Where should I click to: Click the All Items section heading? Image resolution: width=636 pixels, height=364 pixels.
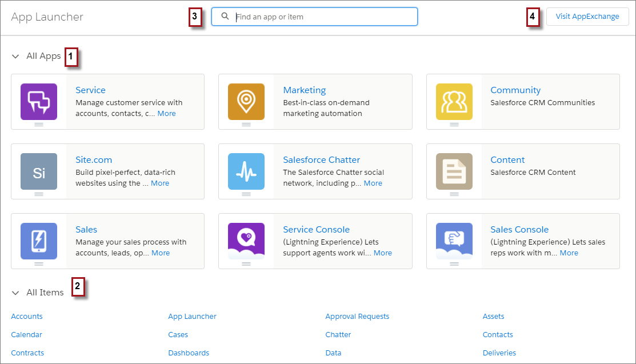click(x=45, y=293)
